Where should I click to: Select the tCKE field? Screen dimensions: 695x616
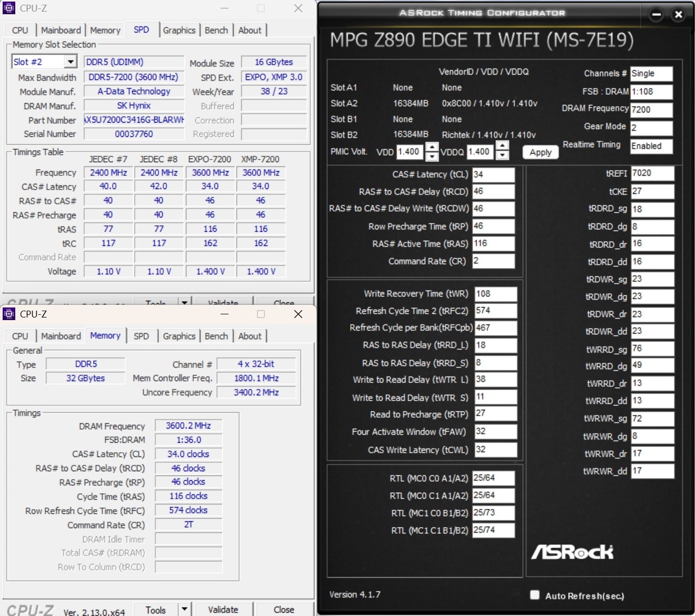point(652,192)
